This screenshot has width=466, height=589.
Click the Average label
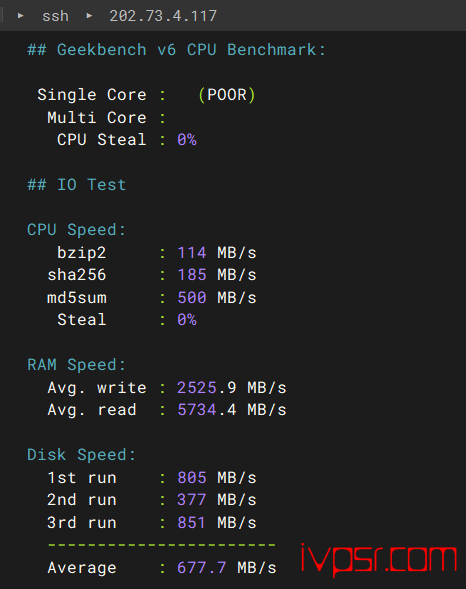coord(82,568)
